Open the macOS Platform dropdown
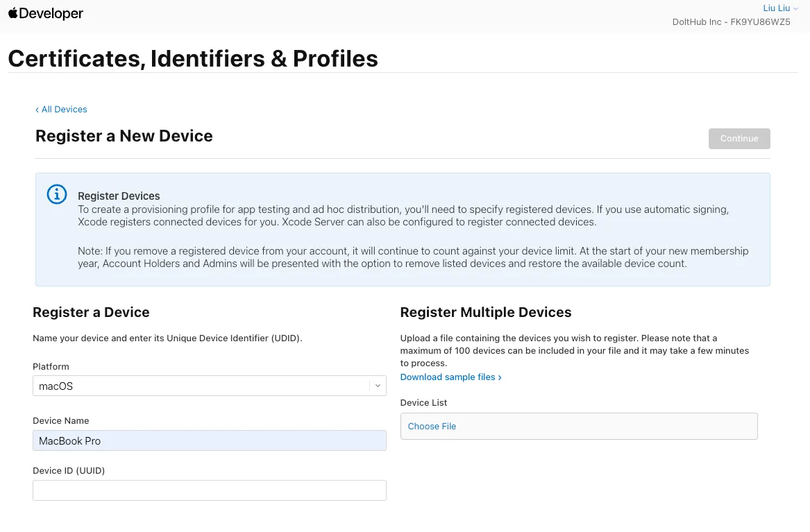Viewport: 810px width, 532px height. [x=210, y=385]
